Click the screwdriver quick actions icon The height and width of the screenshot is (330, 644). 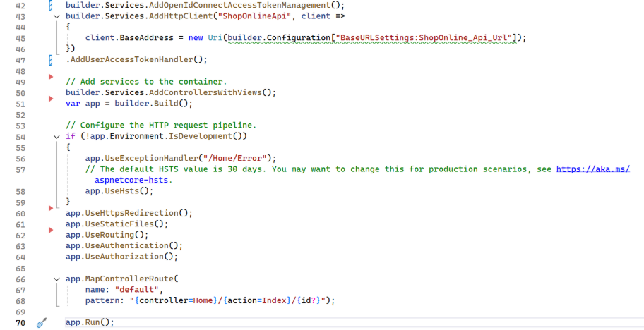(41, 322)
